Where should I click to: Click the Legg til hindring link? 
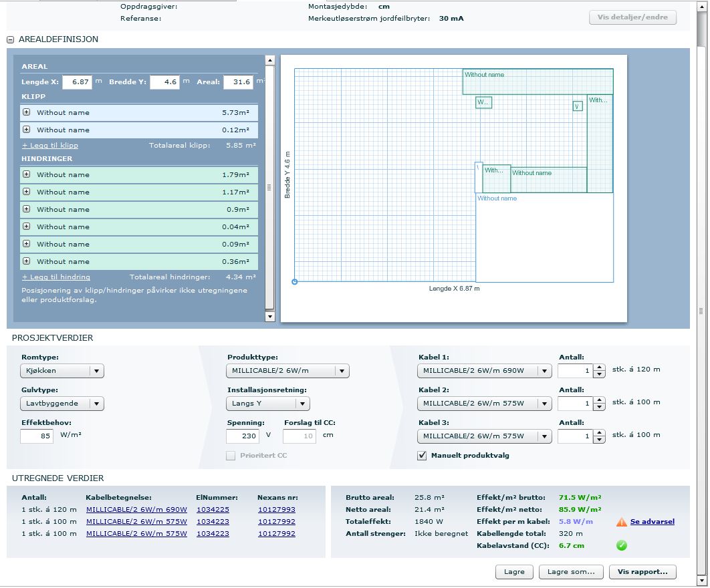point(56,277)
